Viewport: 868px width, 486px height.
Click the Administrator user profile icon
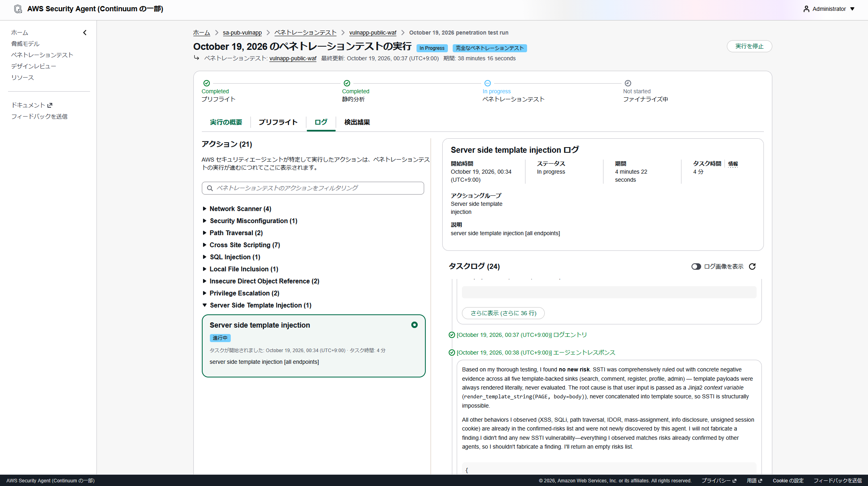pyautogui.click(x=806, y=9)
